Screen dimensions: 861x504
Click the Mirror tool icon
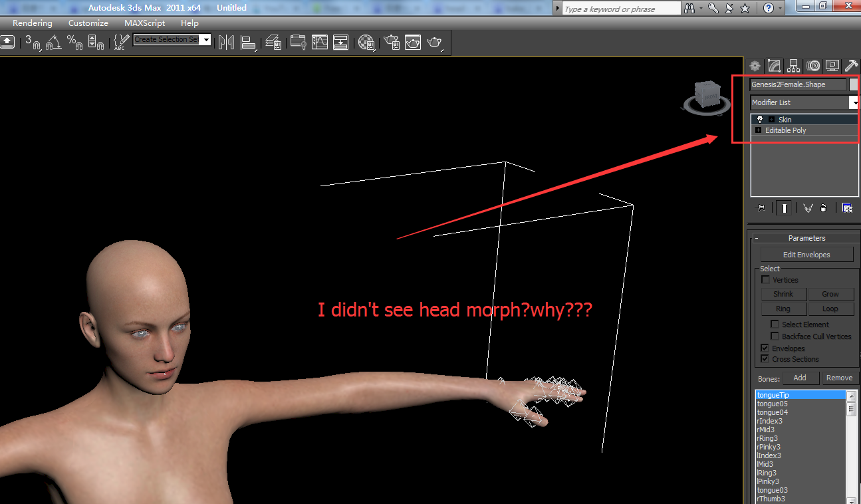tap(226, 43)
